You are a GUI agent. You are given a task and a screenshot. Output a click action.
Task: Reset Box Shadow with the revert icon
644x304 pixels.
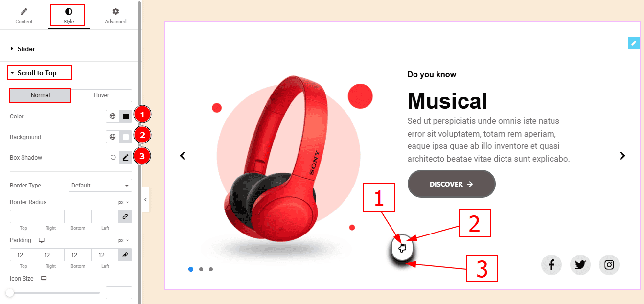pos(113,158)
